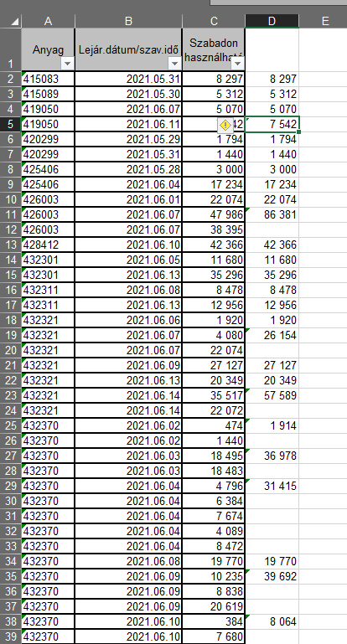The width and height of the screenshot is (347, 644).
Task: Click column D cell showing 5 070
Action: (272, 109)
